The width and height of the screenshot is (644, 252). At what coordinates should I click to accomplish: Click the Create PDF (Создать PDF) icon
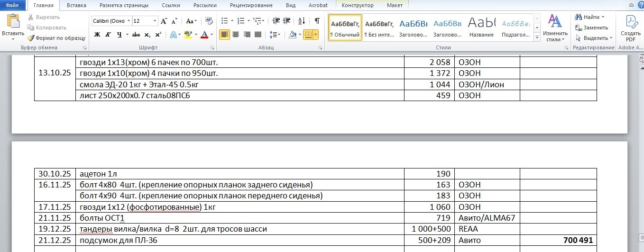(x=631, y=28)
